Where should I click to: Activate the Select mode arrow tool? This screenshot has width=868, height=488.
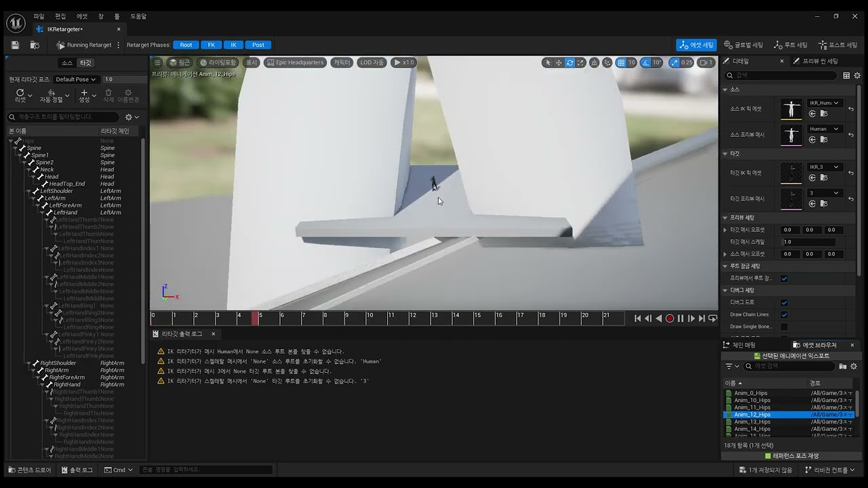point(548,62)
